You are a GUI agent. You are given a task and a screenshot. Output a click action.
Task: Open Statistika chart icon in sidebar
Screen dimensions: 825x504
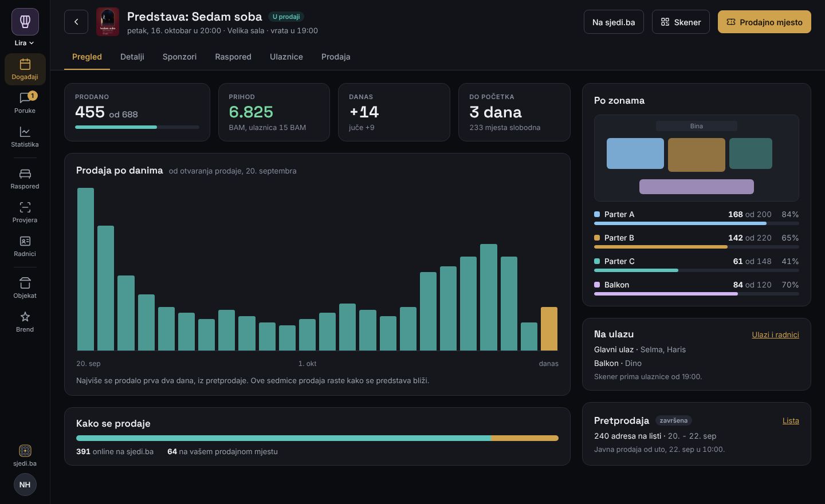pyautogui.click(x=25, y=136)
